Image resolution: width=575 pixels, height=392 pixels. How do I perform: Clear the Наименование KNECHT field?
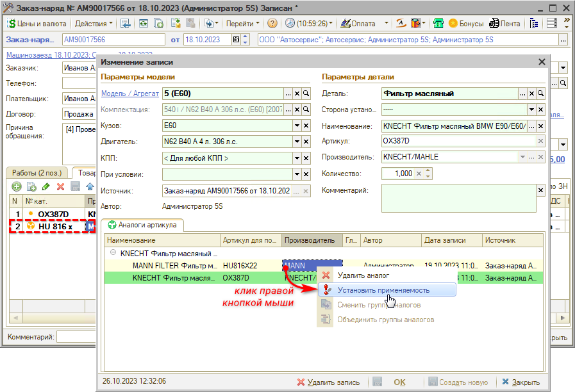pos(540,126)
